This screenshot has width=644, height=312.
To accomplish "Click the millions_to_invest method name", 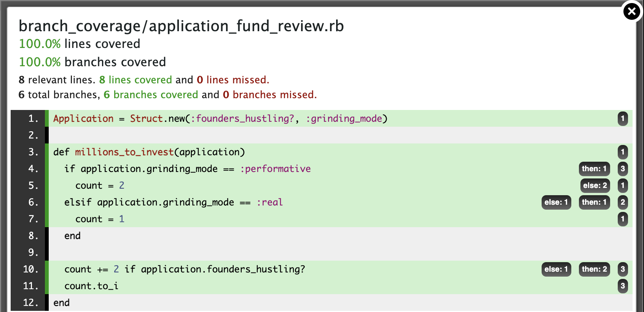I will 124,152.
